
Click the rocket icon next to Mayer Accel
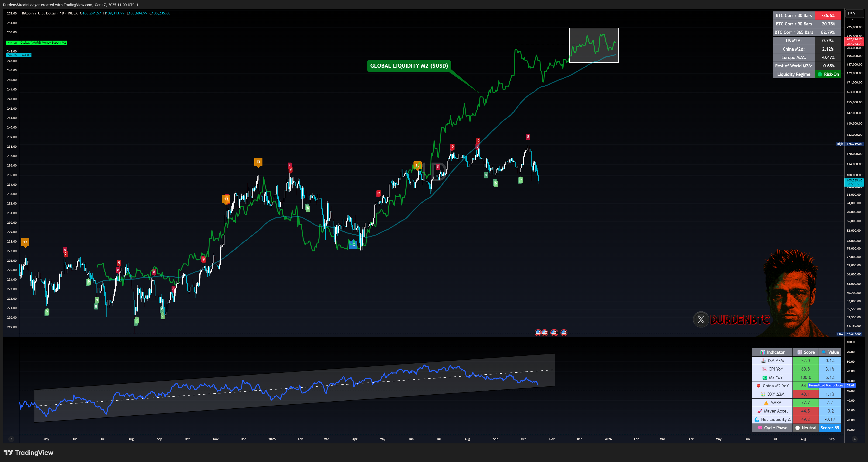(x=759, y=411)
